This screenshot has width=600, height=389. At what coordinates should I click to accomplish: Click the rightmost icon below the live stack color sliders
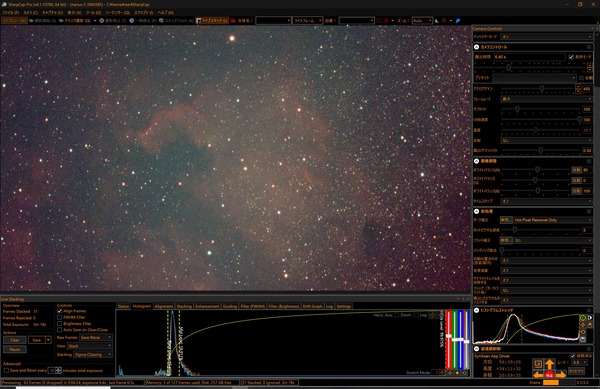[x=464, y=373]
